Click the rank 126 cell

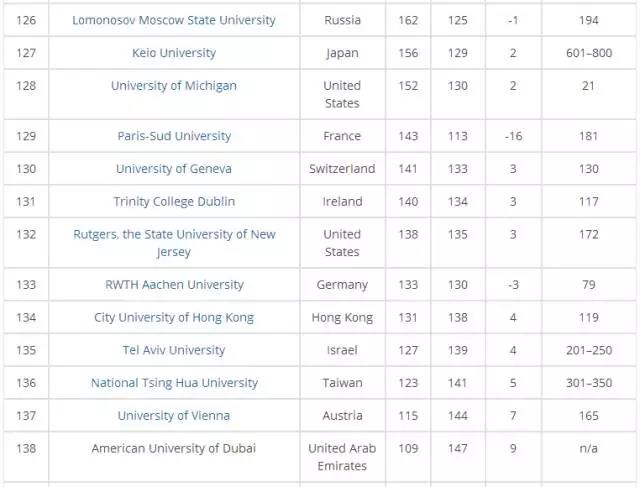point(26,20)
